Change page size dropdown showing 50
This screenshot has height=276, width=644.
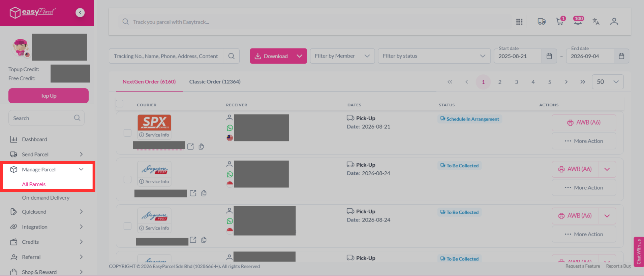tap(608, 82)
